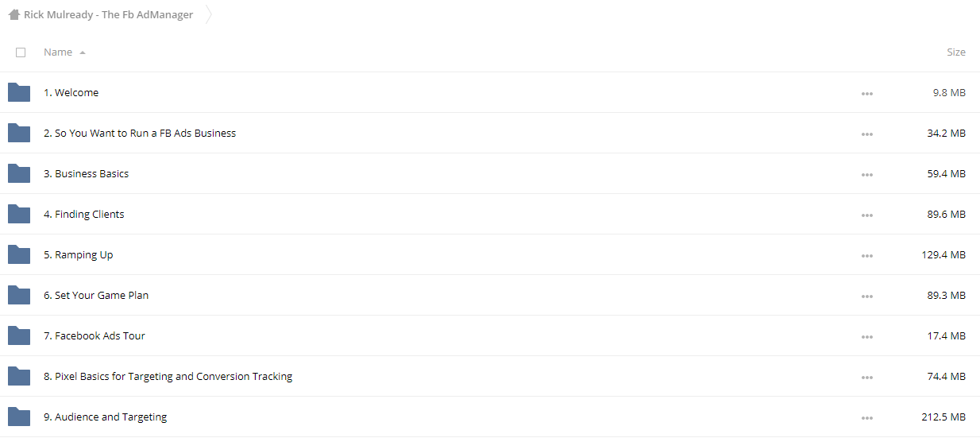Click the folder icon for 7. Facebook Ads Tour

pyautogui.click(x=19, y=335)
